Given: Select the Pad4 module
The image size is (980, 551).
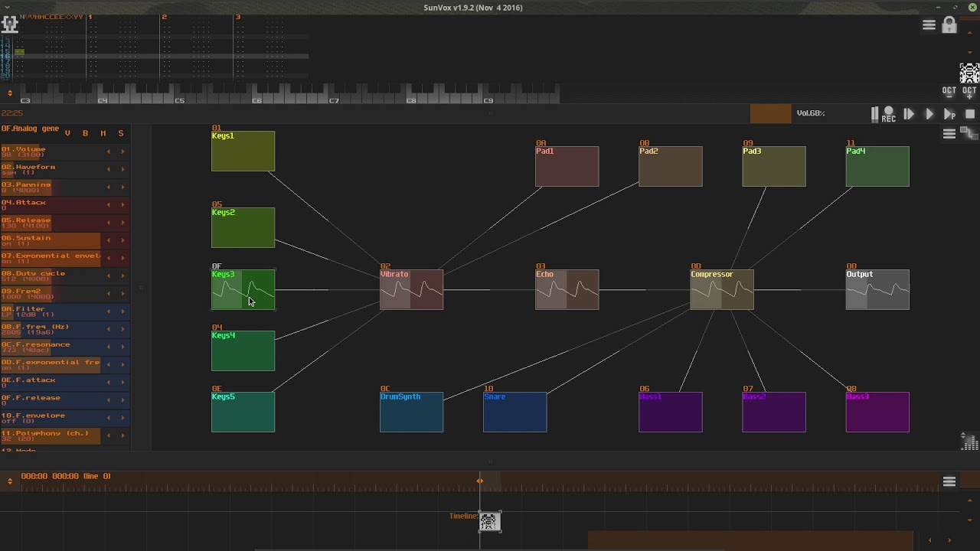Looking at the screenshot, I should pos(877,166).
